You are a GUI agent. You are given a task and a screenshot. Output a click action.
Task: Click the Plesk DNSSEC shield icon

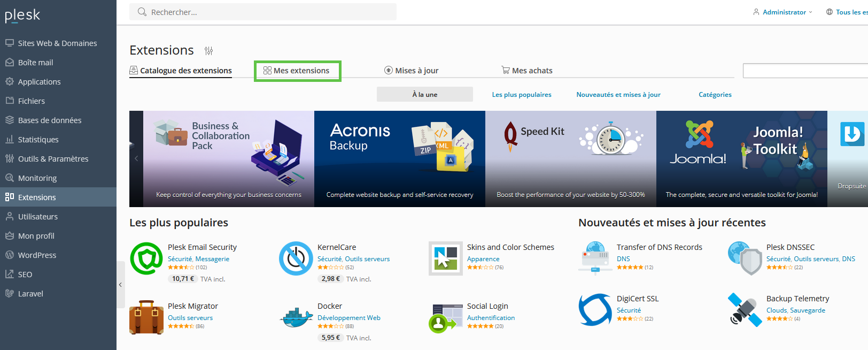click(745, 258)
